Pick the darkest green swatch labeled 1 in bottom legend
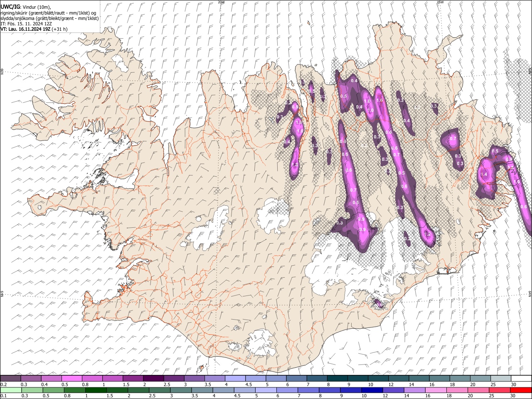Viewport: 532px width, 399px height. pos(96,390)
